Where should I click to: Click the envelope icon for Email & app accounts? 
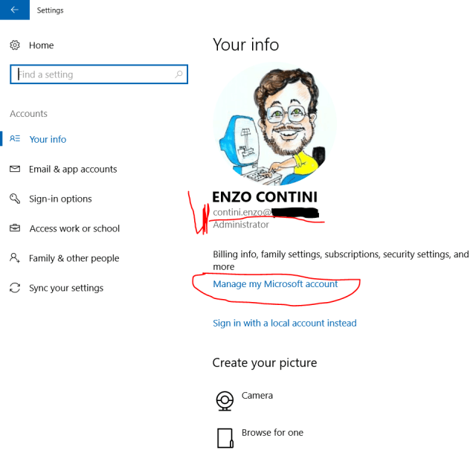(x=15, y=169)
